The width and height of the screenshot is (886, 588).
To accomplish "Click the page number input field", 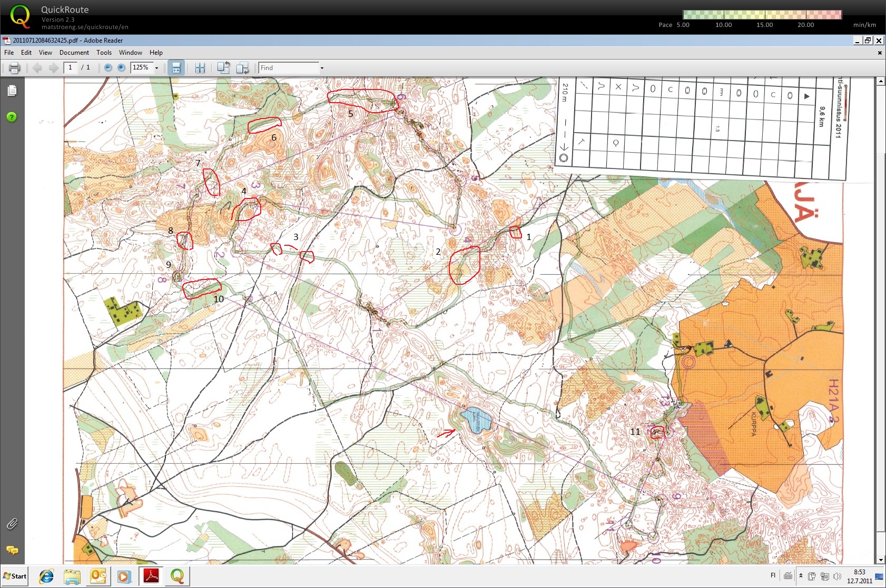I will [x=71, y=67].
